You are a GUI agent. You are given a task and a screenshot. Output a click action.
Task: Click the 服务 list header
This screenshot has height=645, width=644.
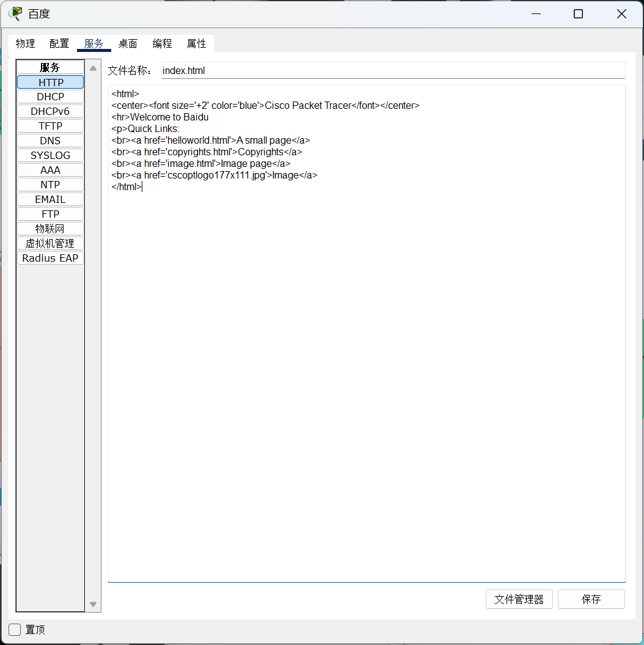(x=51, y=67)
